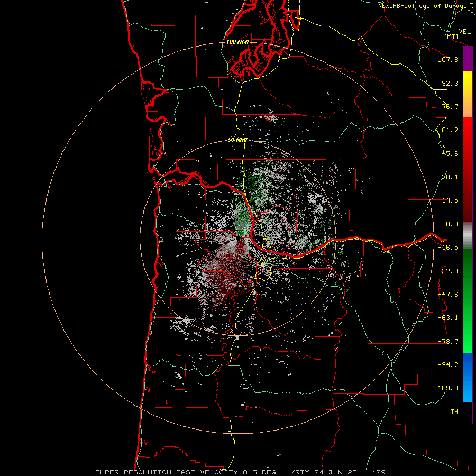Click the -63.1 velocity scale value
476x476 pixels.
448,318
